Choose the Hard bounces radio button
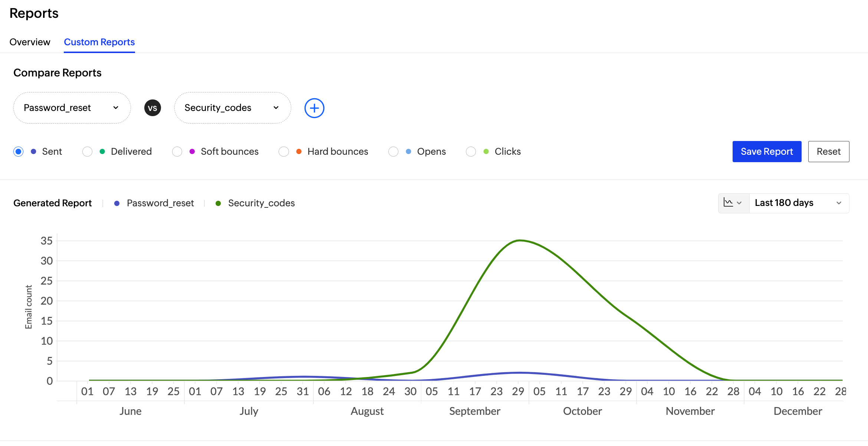The image size is (868, 446). click(284, 151)
